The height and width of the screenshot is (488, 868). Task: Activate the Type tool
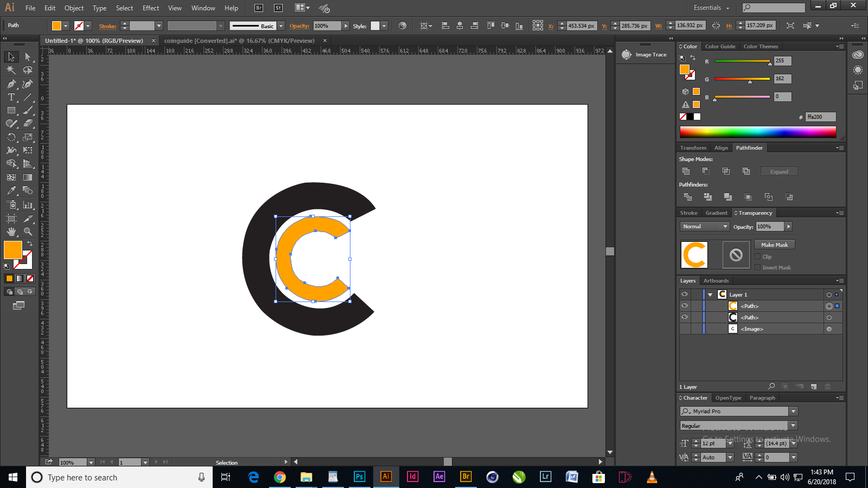point(11,97)
